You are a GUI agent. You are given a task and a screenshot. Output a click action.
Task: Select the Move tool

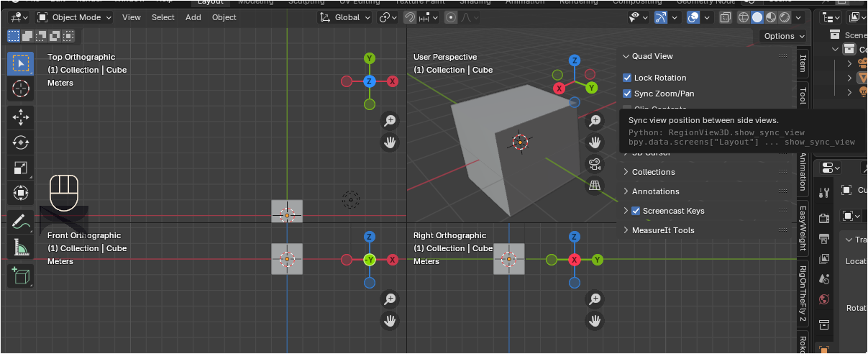tap(21, 118)
